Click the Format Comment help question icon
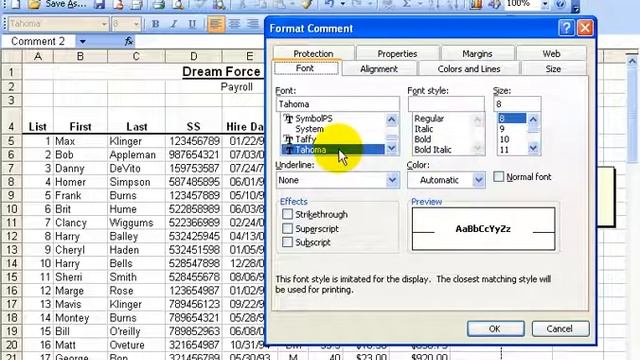The image size is (640, 360). tap(567, 28)
